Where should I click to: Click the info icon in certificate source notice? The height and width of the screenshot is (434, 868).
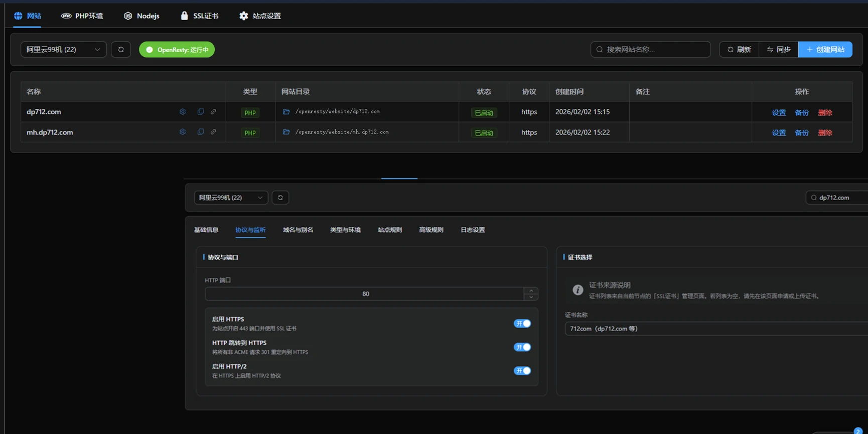point(578,290)
